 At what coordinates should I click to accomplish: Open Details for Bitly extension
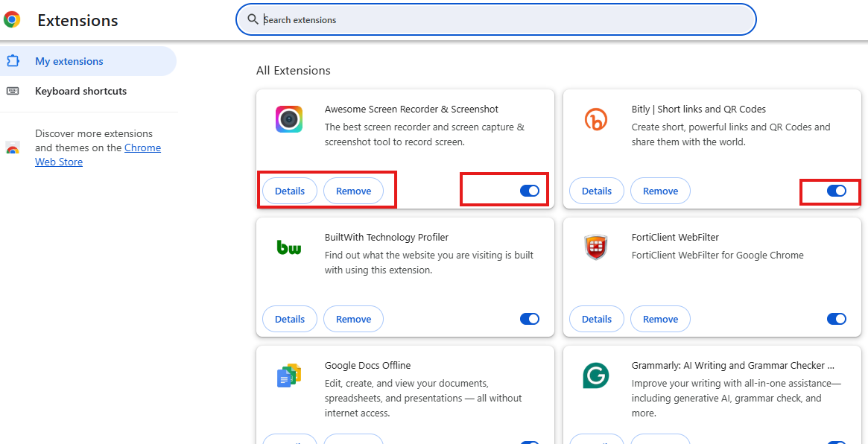pyautogui.click(x=597, y=191)
